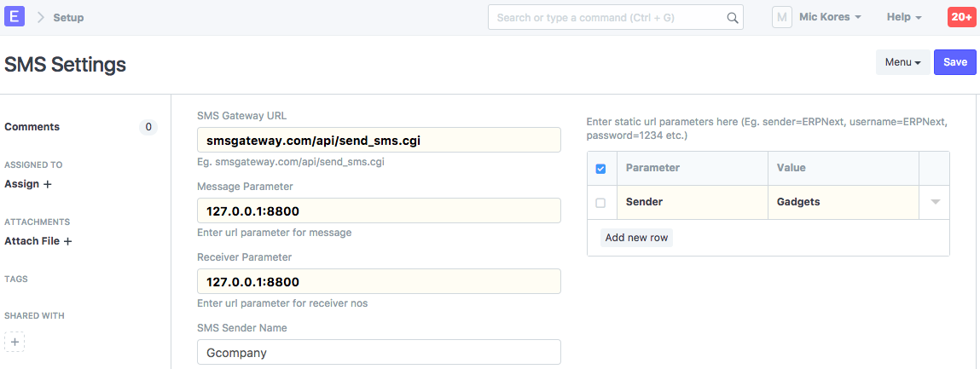Open the Menu dropdown button
The width and height of the screenshot is (980, 369).
(902, 62)
